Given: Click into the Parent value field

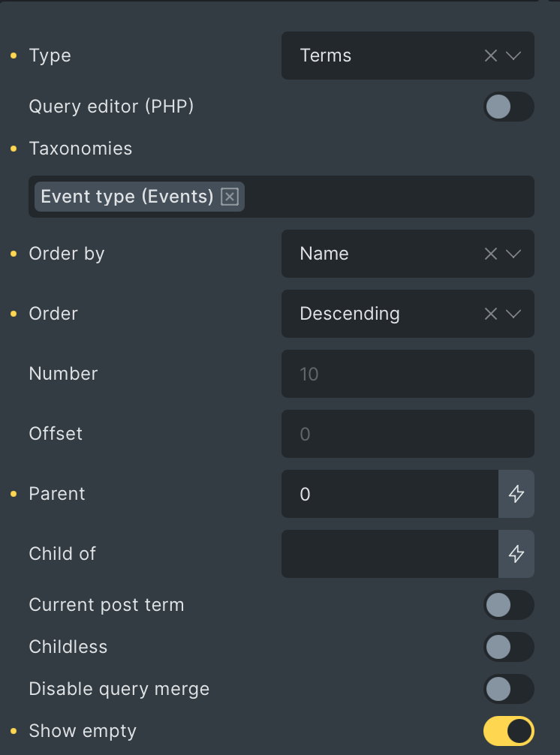Looking at the screenshot, I should pos(390,494).
